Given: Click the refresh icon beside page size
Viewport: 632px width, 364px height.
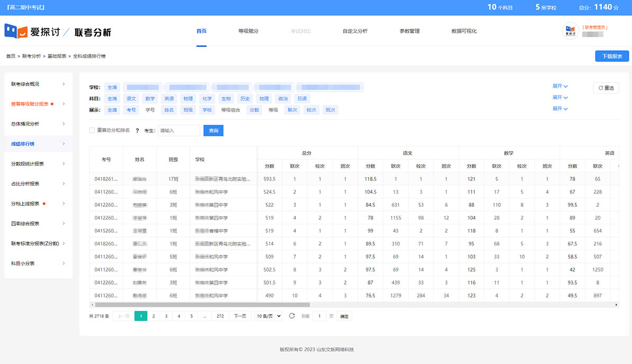Looking at the screenshot, I should point(292,316).
